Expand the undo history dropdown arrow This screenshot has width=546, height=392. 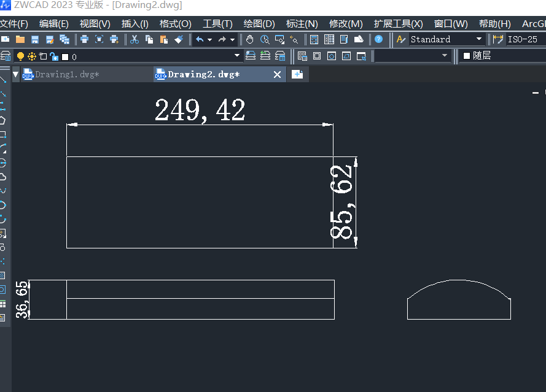point(209,40)
